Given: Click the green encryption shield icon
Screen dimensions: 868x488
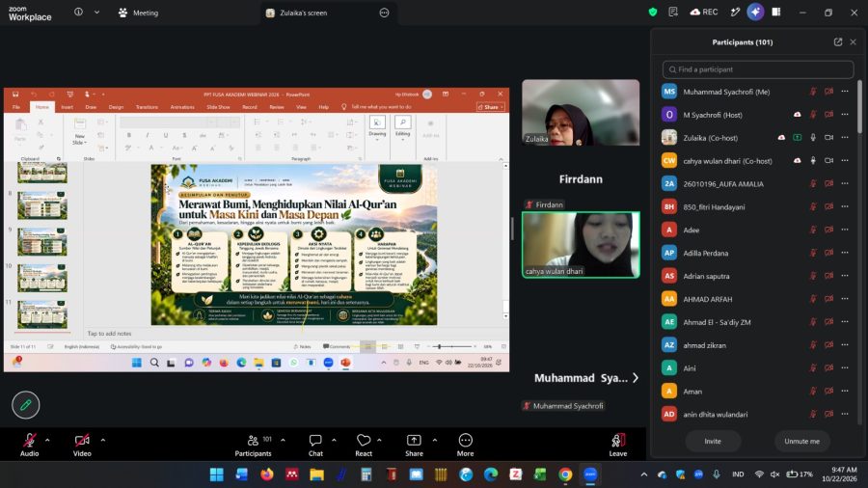Looking at the screenshot, I should (x=653, y=13).
